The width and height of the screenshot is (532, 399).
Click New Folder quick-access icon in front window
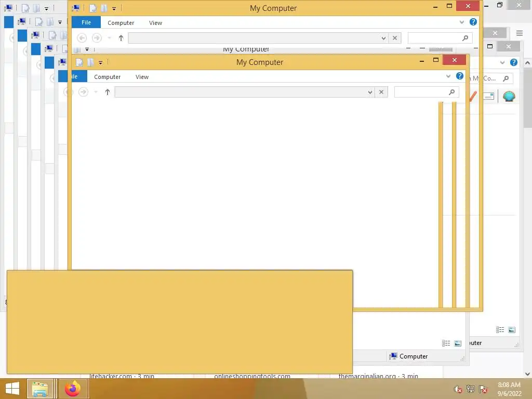(90, 62)
